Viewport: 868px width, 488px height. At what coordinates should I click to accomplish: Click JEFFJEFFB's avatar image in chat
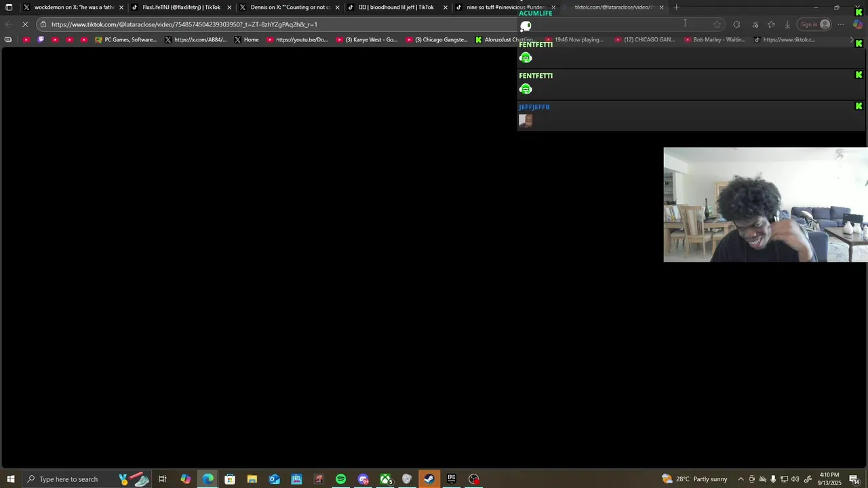coord(526,121)
